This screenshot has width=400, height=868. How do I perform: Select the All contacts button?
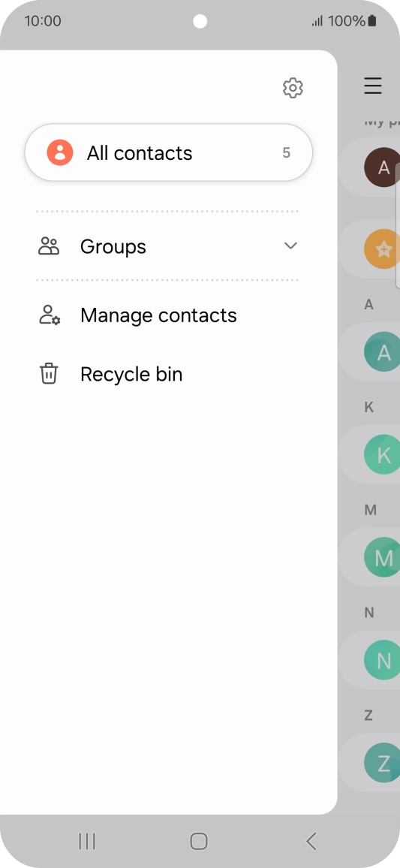pyautogui.click(x=169, y=152)
